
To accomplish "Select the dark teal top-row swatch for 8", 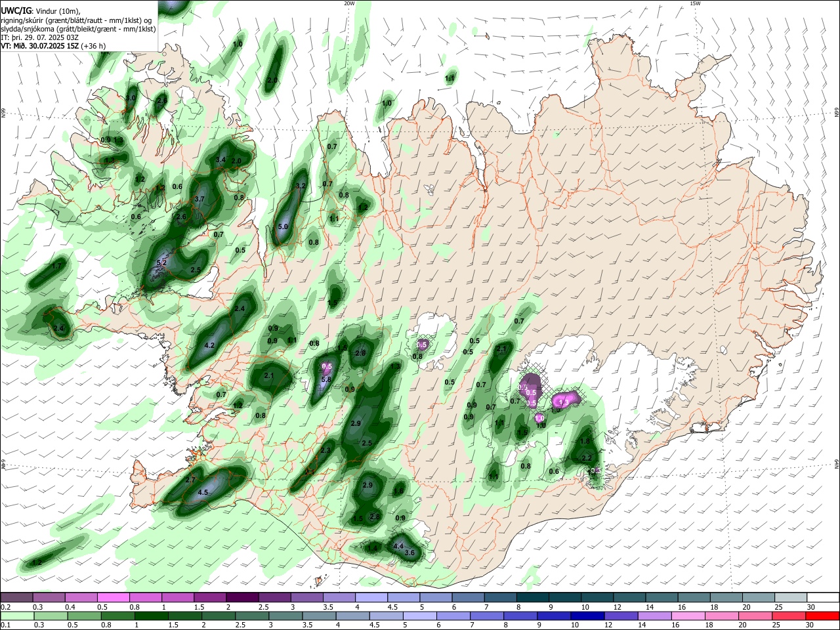I will tap(533, 597).
